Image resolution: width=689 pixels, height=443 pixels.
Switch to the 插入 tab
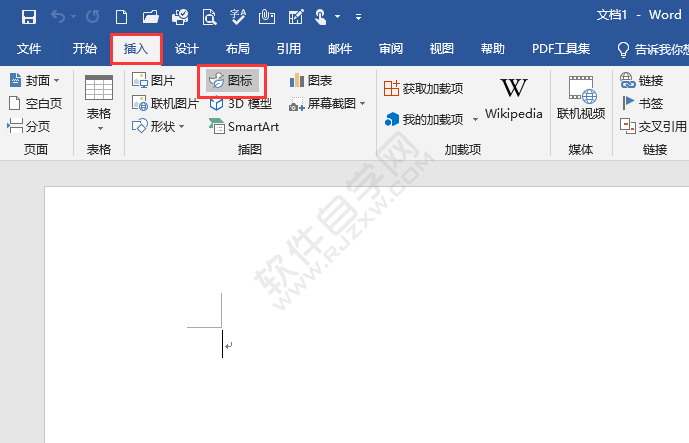(x=136, y=48)
